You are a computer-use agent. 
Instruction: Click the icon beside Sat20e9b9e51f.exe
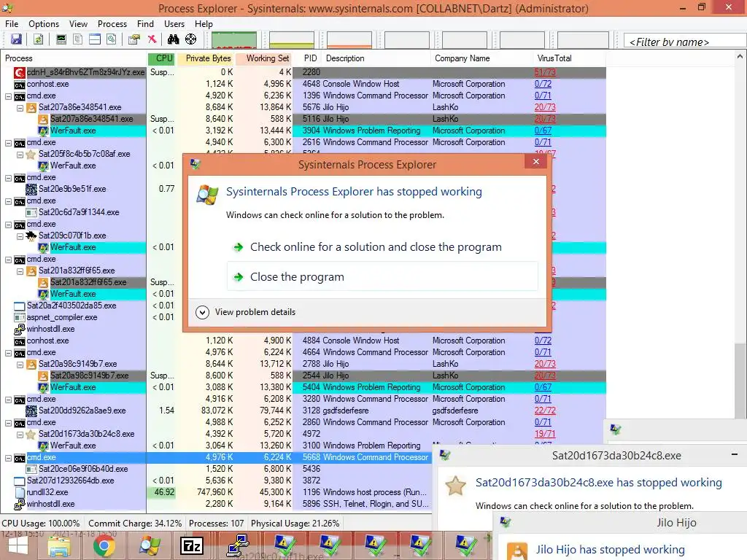(x=31, y=189)
